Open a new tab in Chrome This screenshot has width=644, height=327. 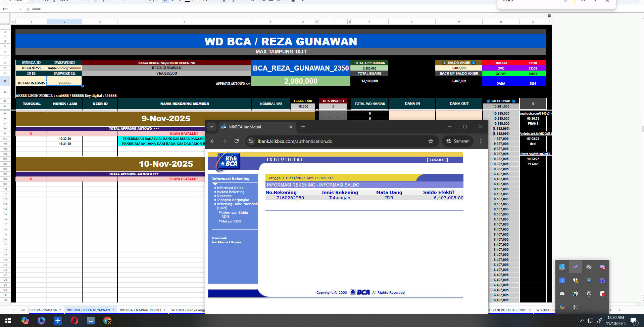click(303, 127)
